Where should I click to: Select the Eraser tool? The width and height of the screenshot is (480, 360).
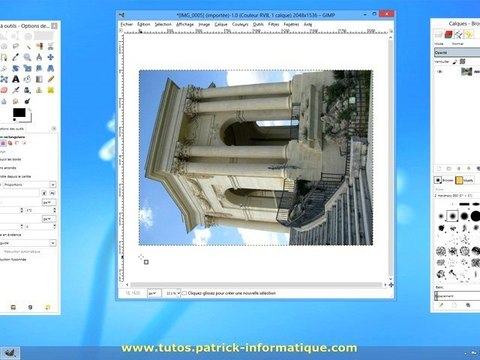click(4, 90)
